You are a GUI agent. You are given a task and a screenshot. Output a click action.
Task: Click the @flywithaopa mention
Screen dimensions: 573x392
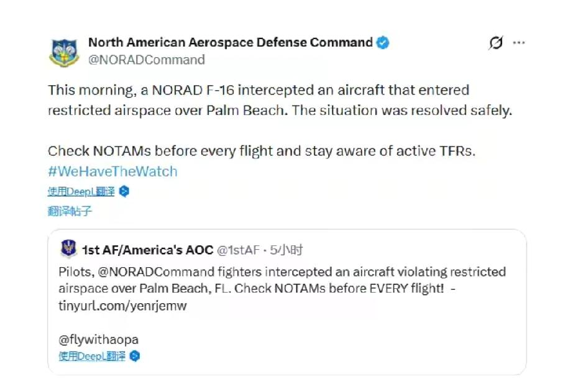pos(98,339)
